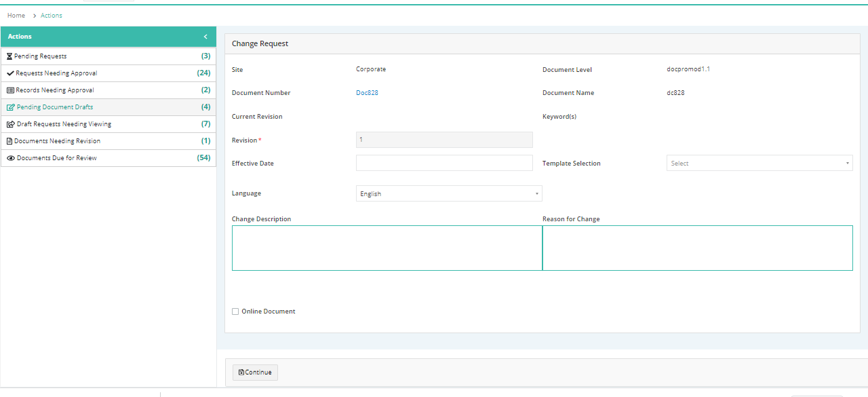Open the Documents Due for Review menu item
The image size is (868, 397).
(108, 158)
